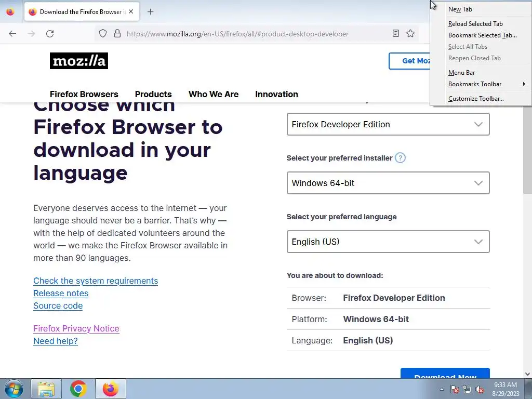532x399 pixels.
Task: Open File Explorer from the taskbar
Action: 46,389
